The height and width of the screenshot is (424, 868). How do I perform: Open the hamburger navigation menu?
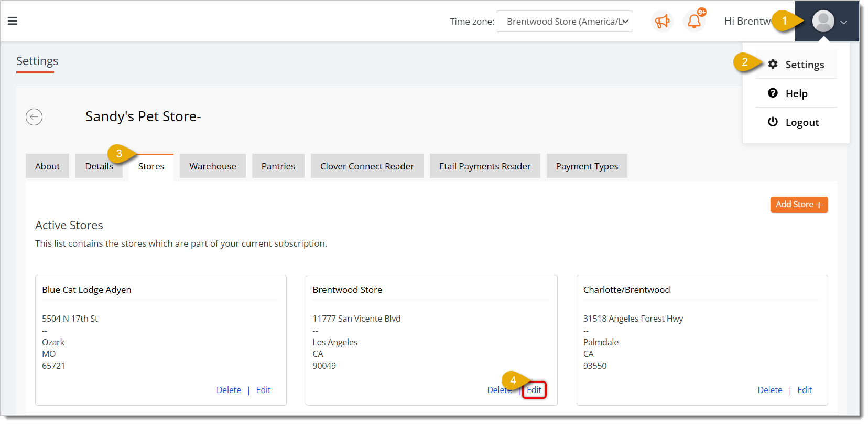13,21
